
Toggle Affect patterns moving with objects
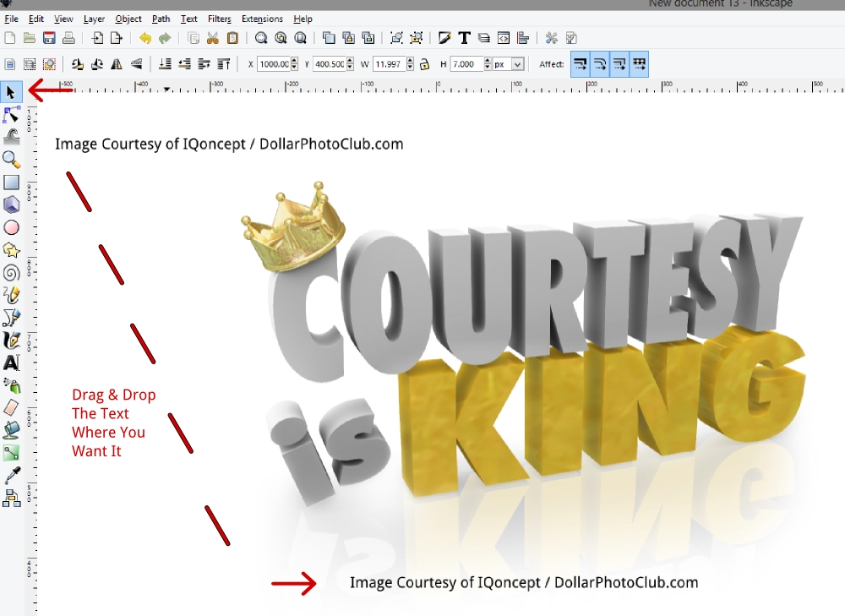[x=639, y=65]
